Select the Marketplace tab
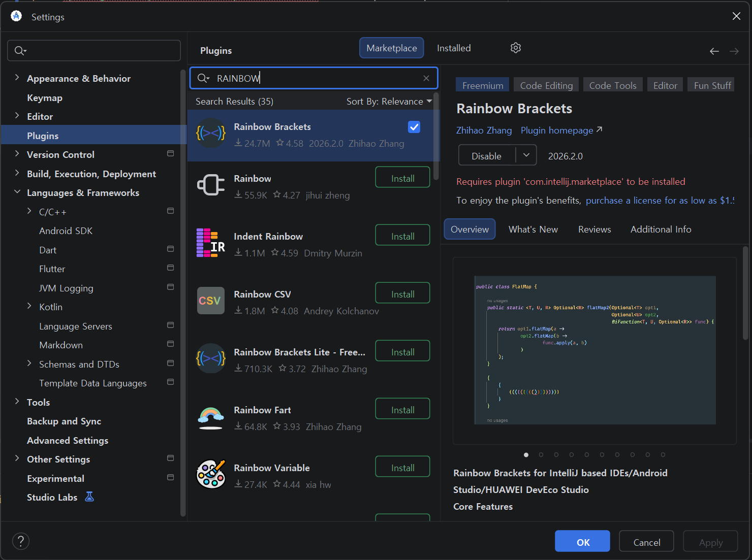752x560 pixels. pyautogui.click(x=392, y=48)
